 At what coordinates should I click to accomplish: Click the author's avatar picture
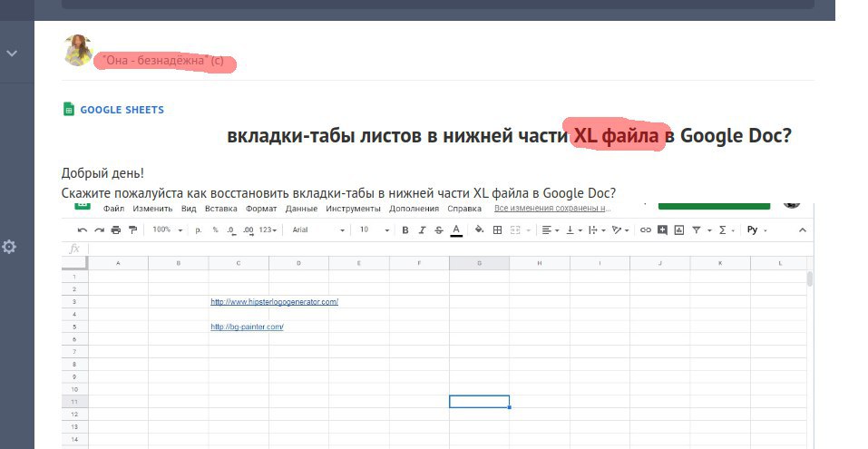[78, 50]
